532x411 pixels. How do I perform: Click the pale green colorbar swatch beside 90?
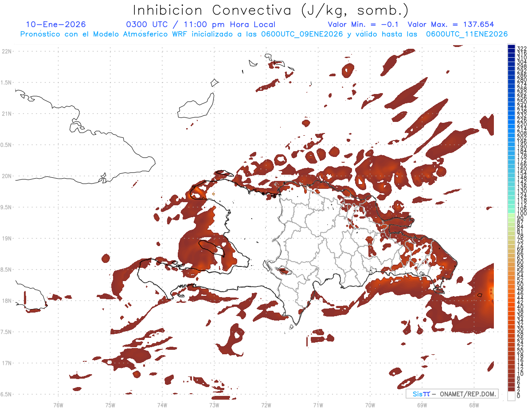(x=511, y=216)
